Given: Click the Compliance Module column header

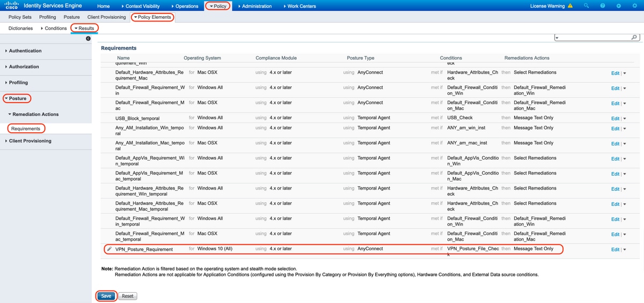Looking at the screenshot, I should coord(276,58).
